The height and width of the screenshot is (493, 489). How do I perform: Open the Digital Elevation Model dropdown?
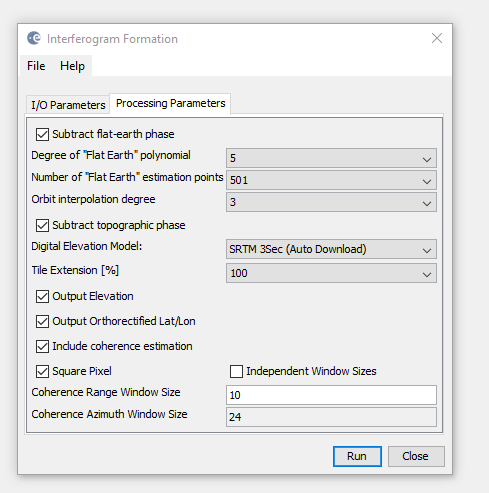coord(331,249)
